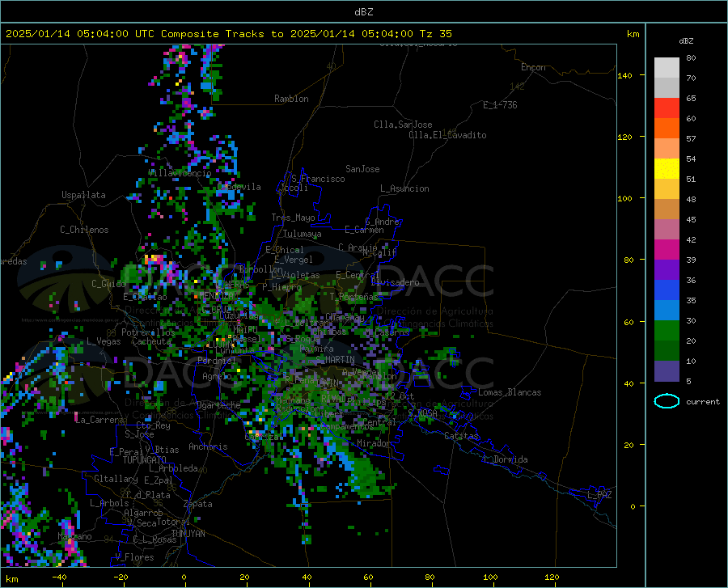Click the 'Mirador' map label

click(373, 443)
